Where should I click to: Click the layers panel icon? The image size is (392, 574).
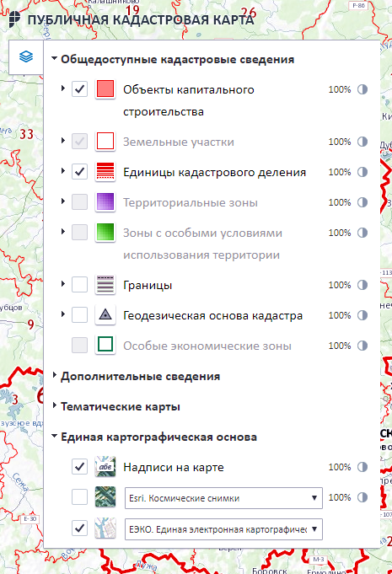[26, 56]
